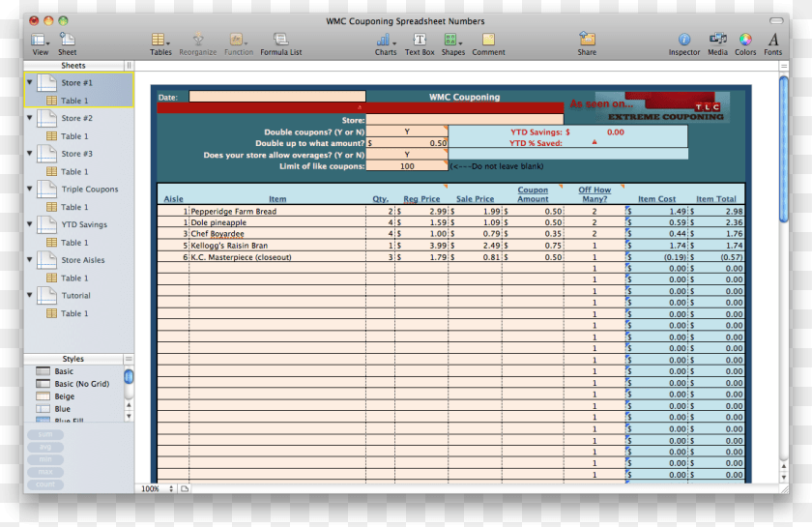Image resolution: width=812 pixels, height=527 pixels.
Task: Add a new Sheet from toolbar
Action: [x=67, y=44]
